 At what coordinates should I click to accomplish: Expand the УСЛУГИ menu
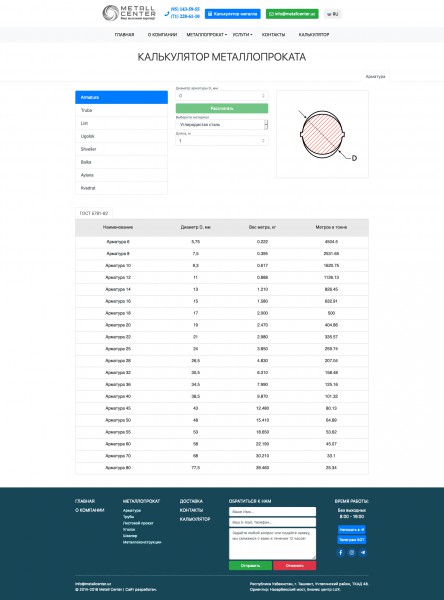[242, 35]
